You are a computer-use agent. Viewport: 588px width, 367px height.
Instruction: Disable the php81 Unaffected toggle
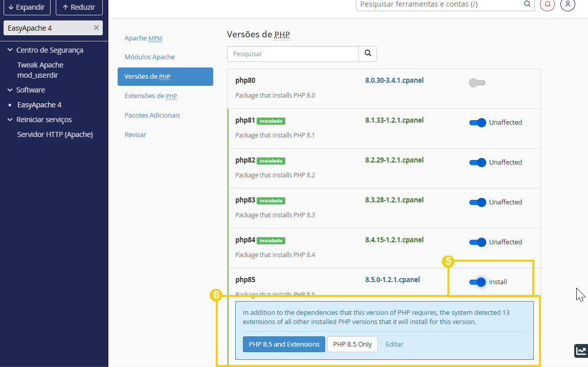pyautogui.click(x=477, y=122)
